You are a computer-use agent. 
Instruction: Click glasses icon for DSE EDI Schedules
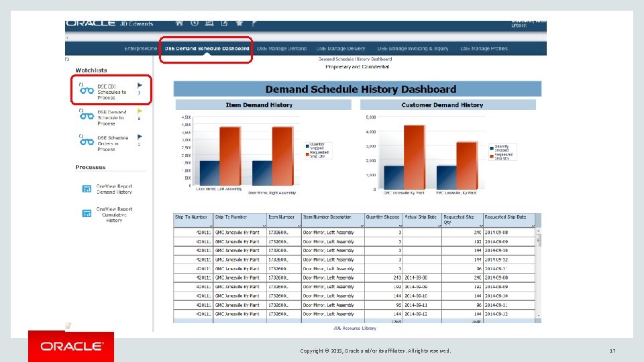[x=87, y=90]
